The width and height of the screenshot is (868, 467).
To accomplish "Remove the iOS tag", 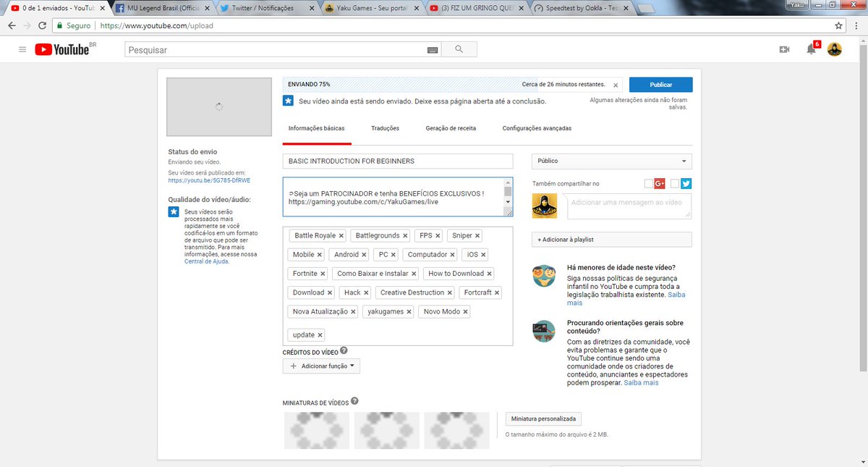I will point(483,255).
